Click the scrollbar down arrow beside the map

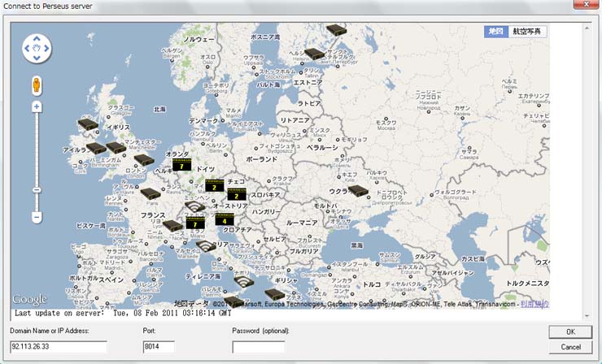[587, 316]
